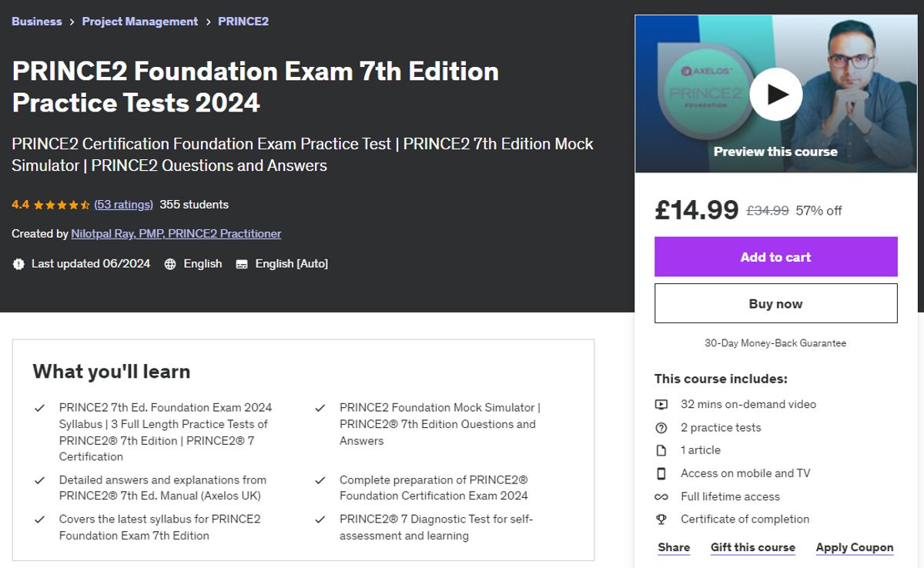Open the 53 ratings link
This screenshot has width=924, height=568.
(123, 204)
